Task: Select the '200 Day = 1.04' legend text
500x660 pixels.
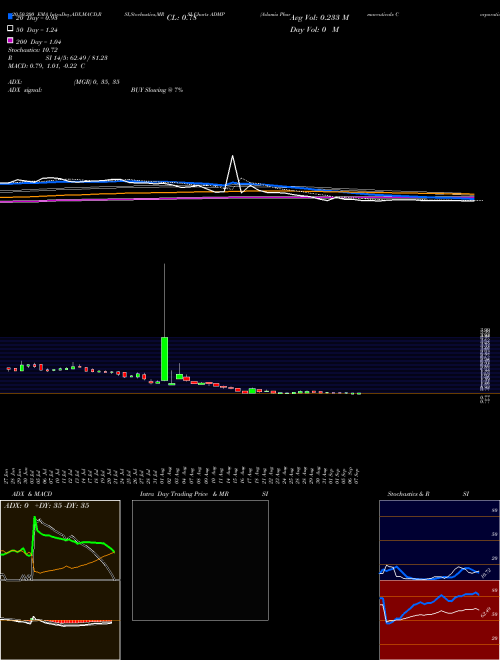Action: pyautogui.click(x=38, y=42)
